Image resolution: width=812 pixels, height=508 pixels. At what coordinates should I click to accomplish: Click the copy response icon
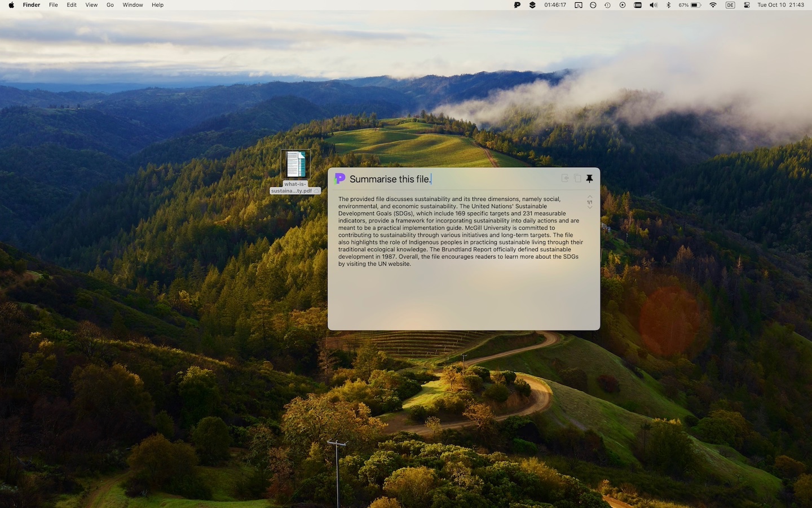pos(577,178)
